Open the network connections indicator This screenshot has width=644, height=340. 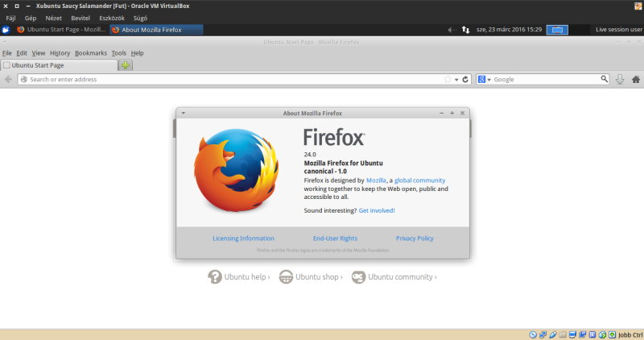point(465,30)
